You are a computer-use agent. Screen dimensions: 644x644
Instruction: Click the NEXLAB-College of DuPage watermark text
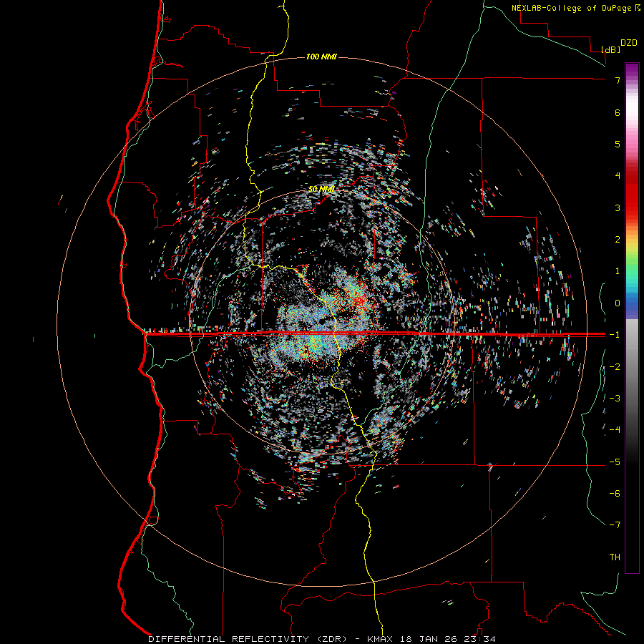575,8
